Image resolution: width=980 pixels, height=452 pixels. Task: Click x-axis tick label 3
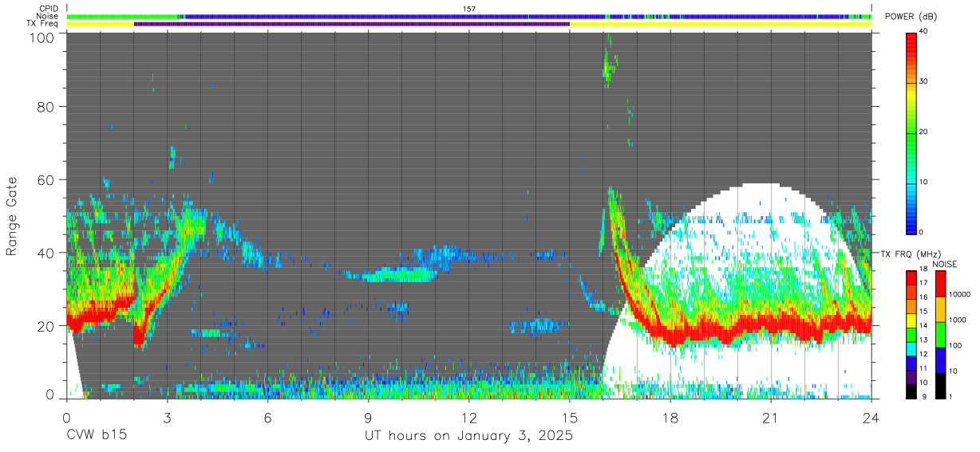167,416
